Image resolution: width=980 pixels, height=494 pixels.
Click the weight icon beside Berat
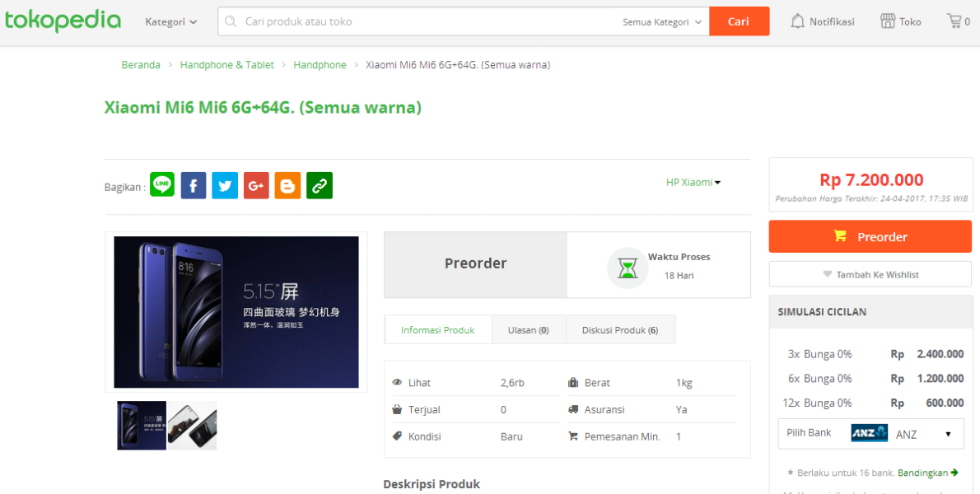tap(573, 383)
